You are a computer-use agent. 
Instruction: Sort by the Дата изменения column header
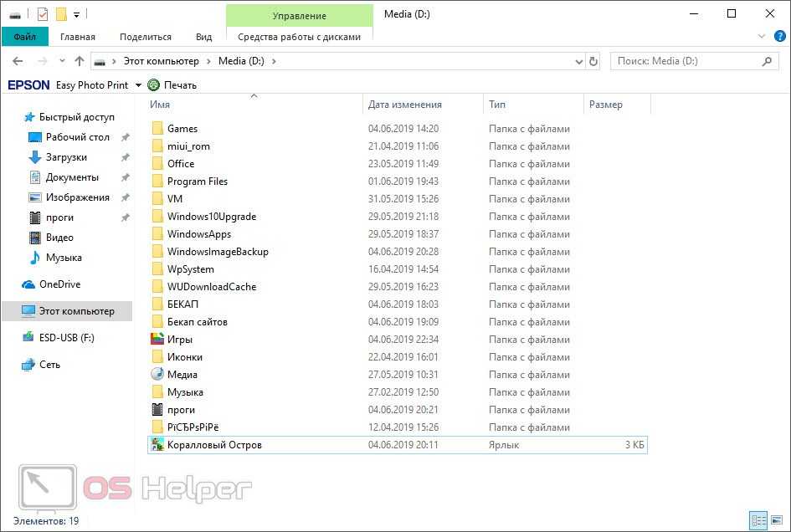(405, 105)
